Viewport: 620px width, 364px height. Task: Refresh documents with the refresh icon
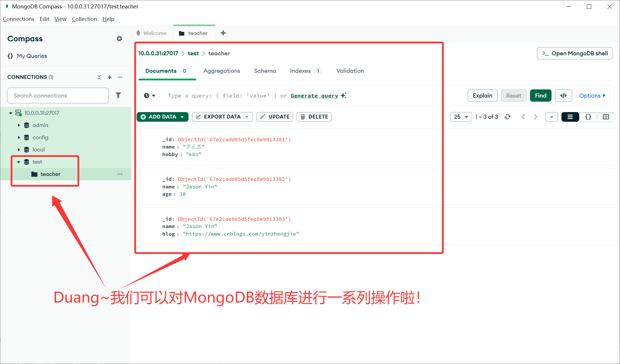[508, 117]
